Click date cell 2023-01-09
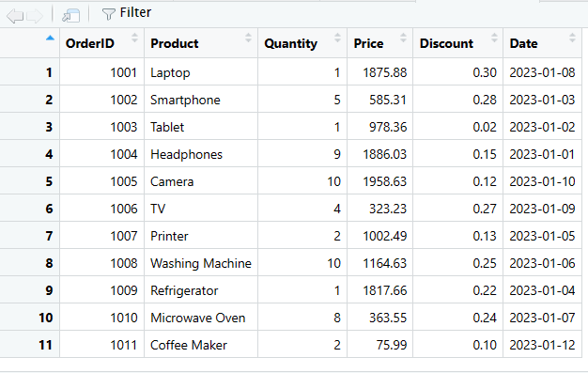 pos(542,209)
